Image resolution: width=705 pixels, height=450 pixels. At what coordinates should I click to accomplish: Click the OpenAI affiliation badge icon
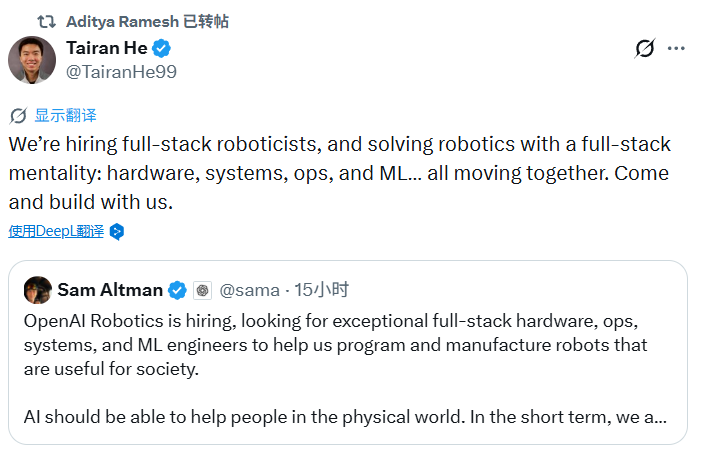[202, 290]
